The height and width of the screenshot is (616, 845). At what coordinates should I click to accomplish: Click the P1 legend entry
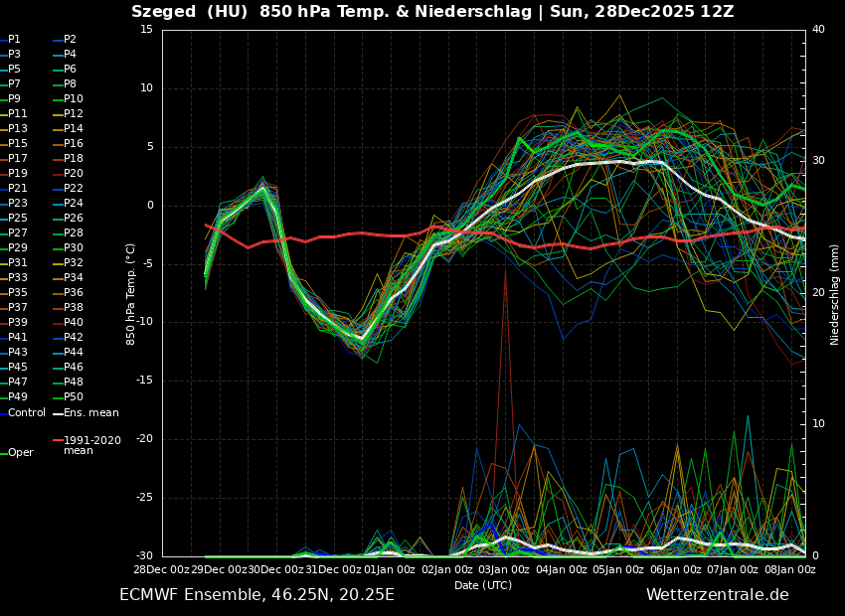(14, 40)
